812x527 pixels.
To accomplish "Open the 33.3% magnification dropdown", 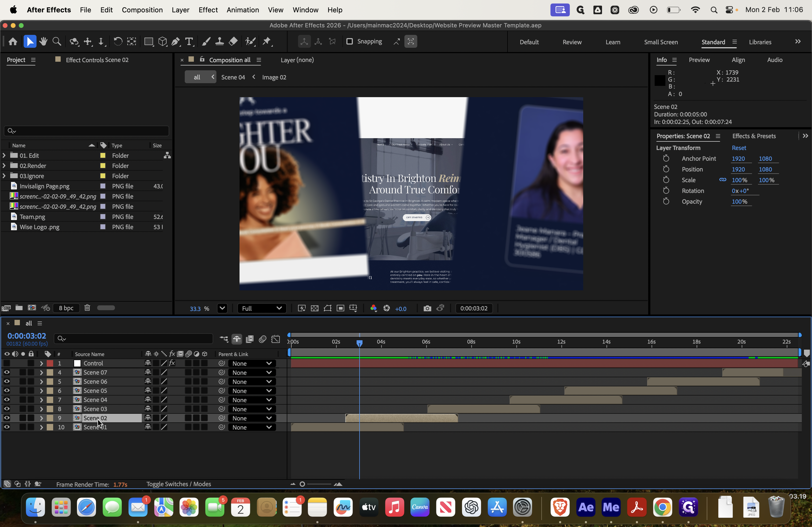I will [222, 308].
